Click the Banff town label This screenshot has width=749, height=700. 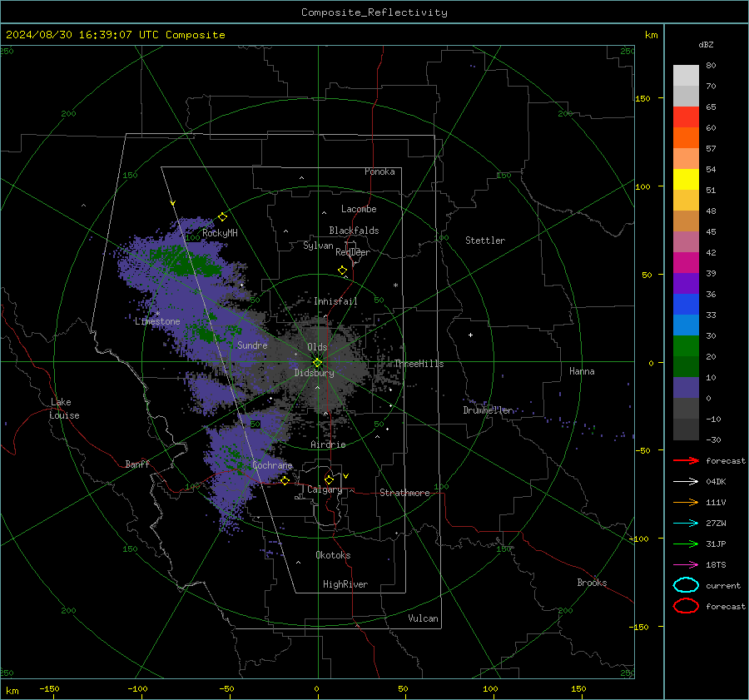tap(137, 464)
